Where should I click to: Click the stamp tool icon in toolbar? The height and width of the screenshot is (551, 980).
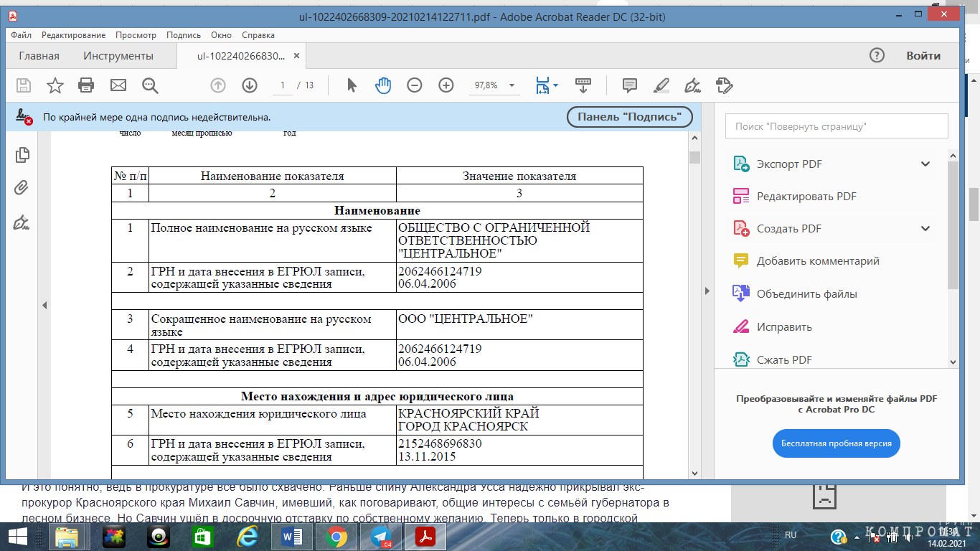tap(725, 85)
